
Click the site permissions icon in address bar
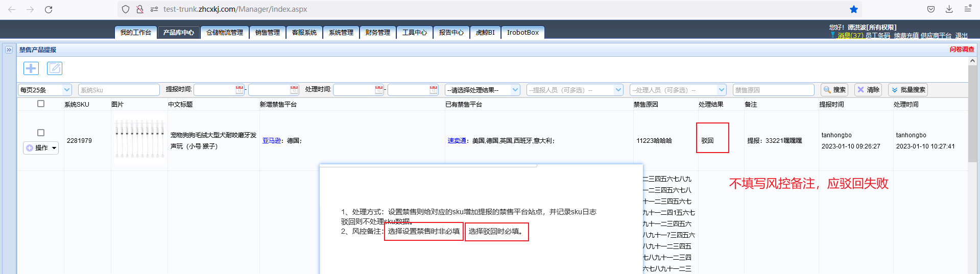(x=154, y=9)
